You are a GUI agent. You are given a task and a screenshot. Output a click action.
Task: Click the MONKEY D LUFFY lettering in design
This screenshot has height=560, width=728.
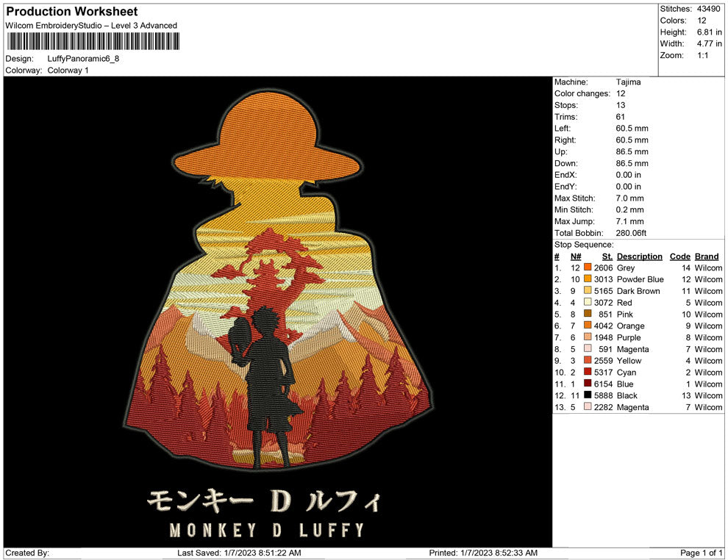coord(266,530)
